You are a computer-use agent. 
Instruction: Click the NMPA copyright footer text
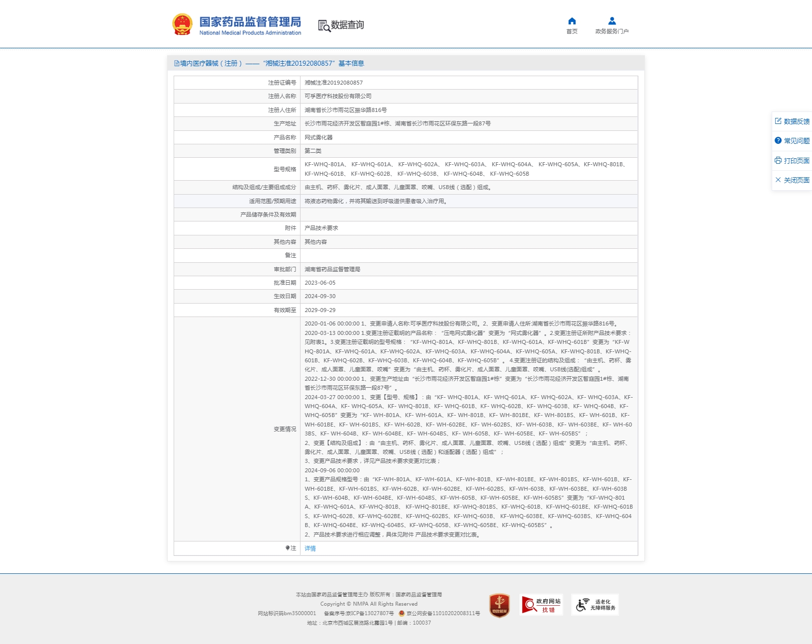click(x=368, y=604)
